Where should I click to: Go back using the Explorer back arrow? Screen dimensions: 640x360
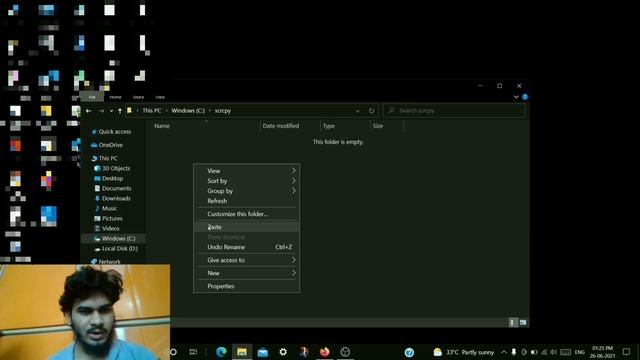pyautogui.click(x=89, y=111)
